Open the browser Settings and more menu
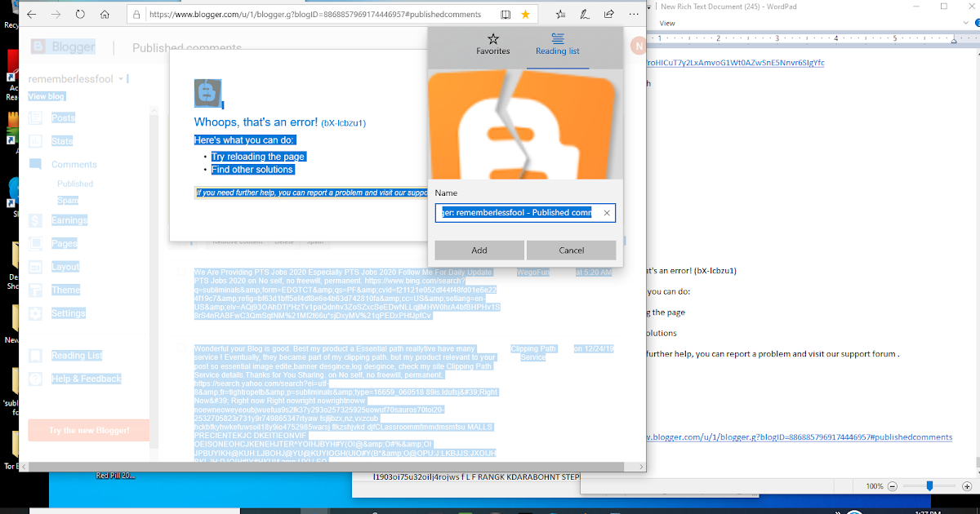This screenshot has width=980, height=514. (634, 14)
